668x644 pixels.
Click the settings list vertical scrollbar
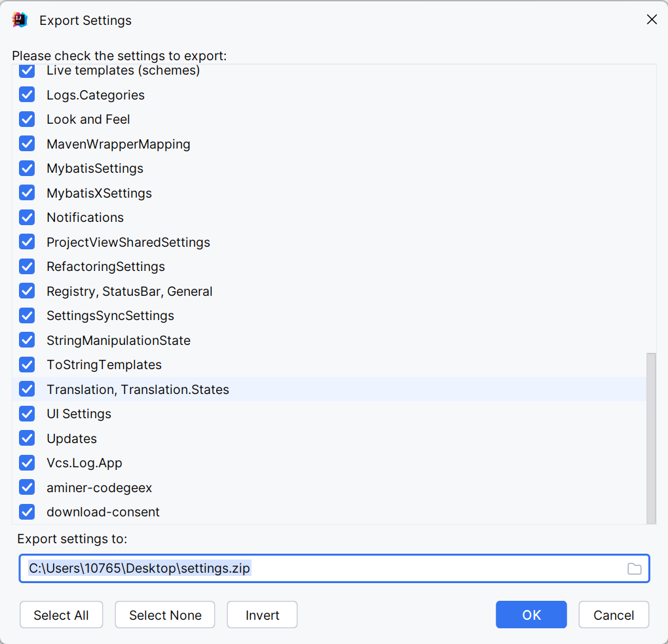[651, 438]
